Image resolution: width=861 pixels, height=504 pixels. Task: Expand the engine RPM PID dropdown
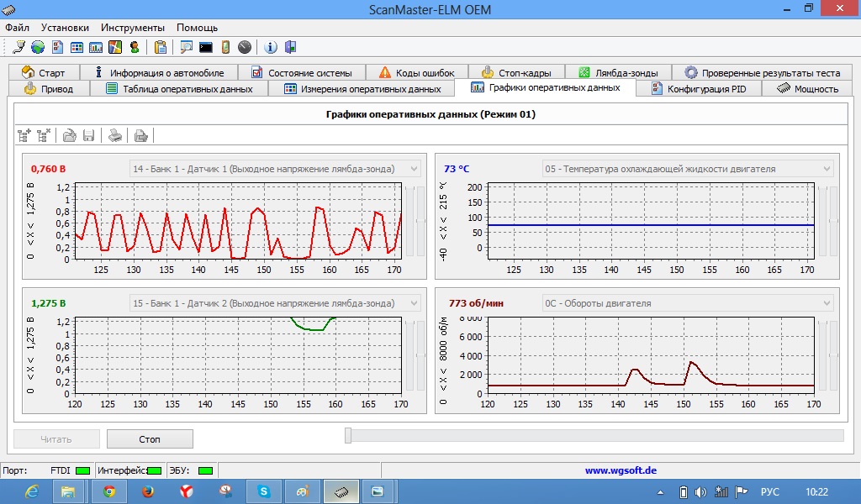click(827, 303)
